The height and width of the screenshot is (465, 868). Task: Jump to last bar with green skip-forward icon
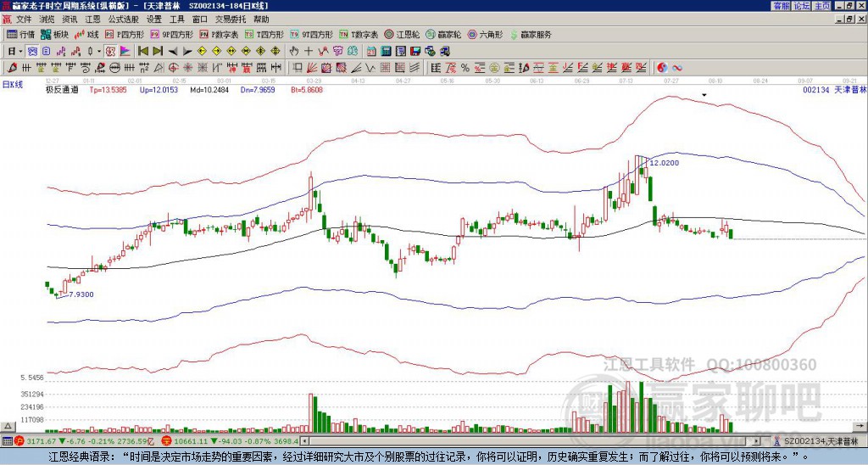point(158,51)
